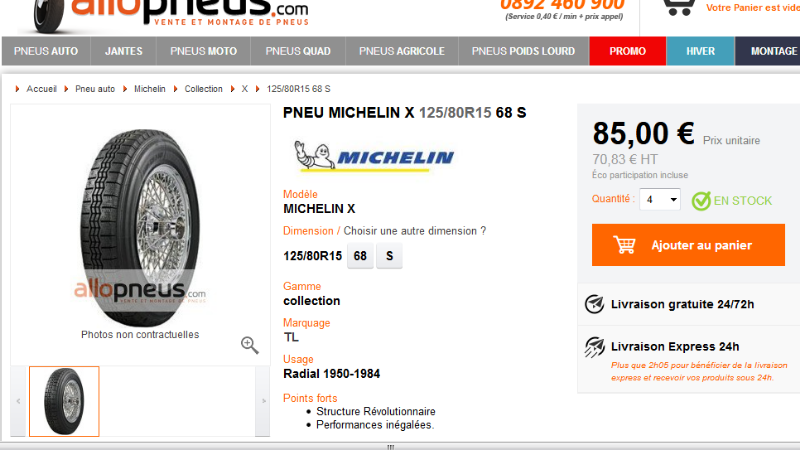Click the green EN STOCK checkmark icon

coord(701,201)
